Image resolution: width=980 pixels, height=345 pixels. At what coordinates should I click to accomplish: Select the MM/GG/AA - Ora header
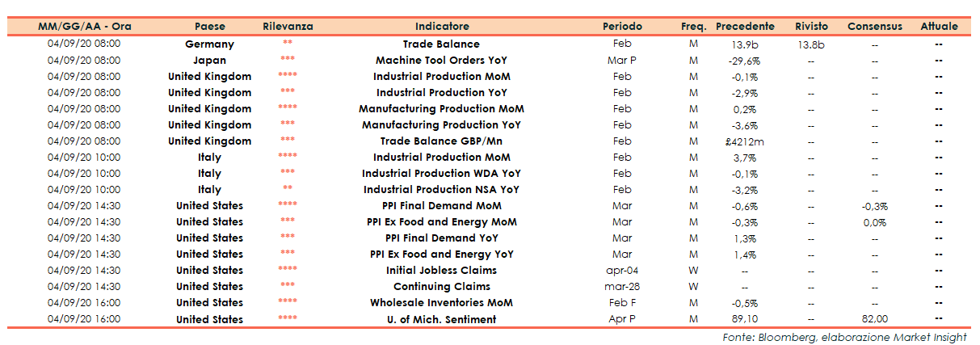click(84, 27)
